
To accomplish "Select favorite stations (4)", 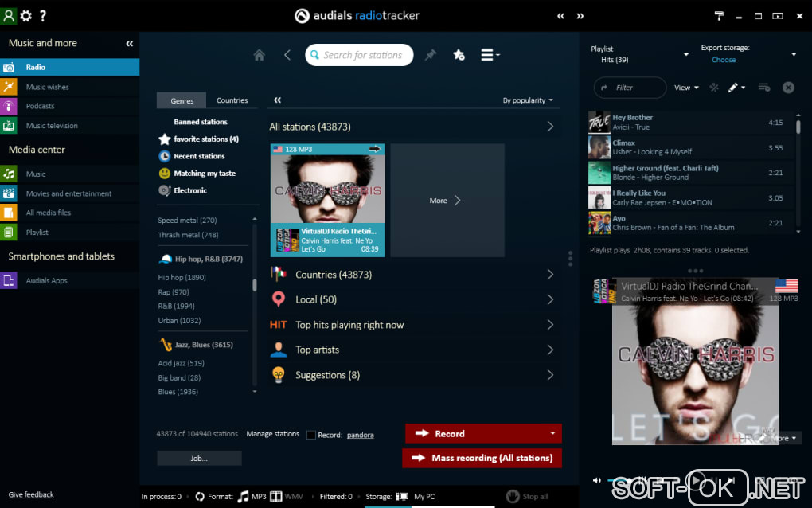I will [x=199, y=139].
